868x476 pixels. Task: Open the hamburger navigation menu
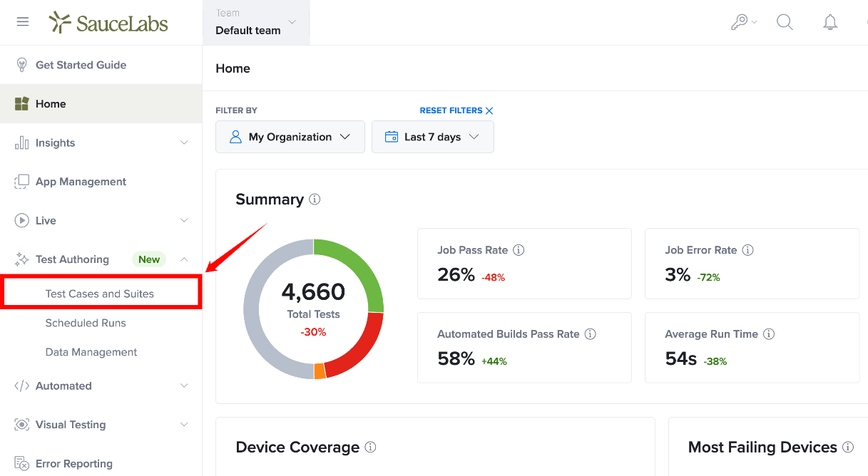(23, 22)
